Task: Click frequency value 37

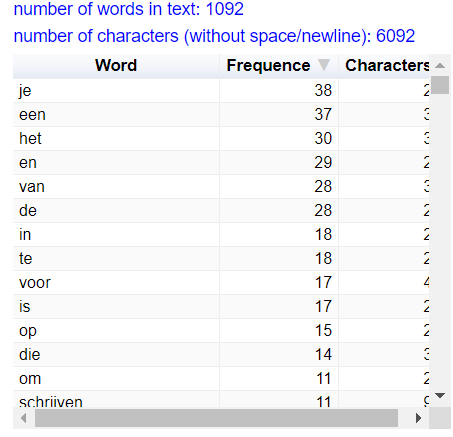Action: (323, 115)
